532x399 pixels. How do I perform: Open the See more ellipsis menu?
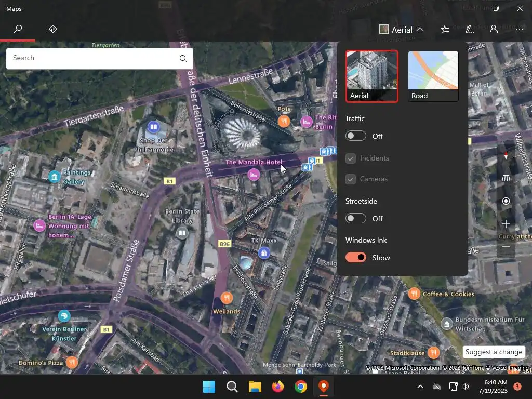520,30
